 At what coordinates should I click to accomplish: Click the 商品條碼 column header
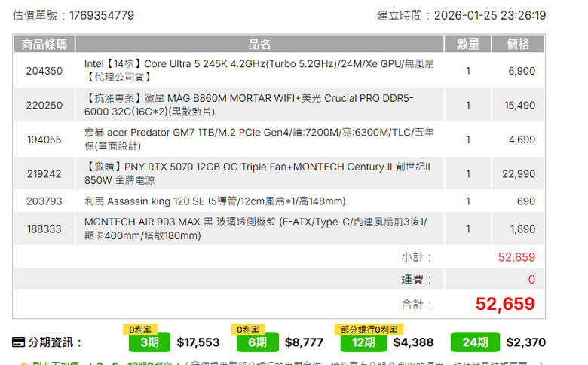[x=44, y=44]
